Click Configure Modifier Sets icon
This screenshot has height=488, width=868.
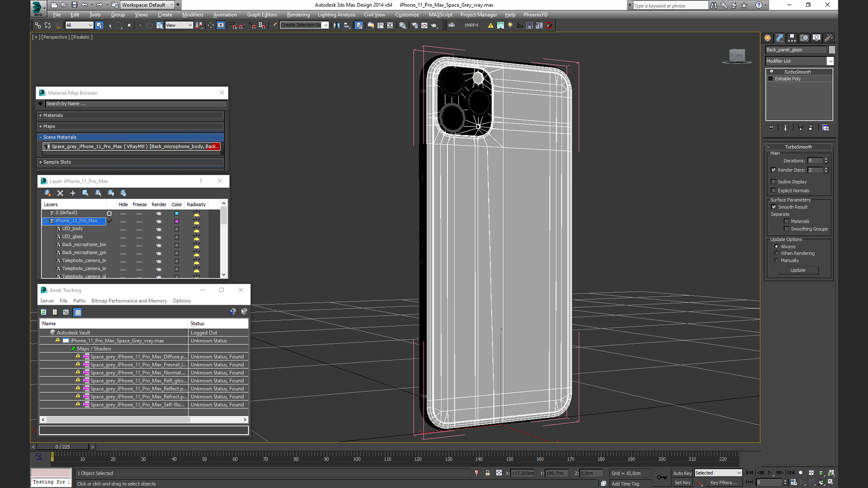point(826,128)
